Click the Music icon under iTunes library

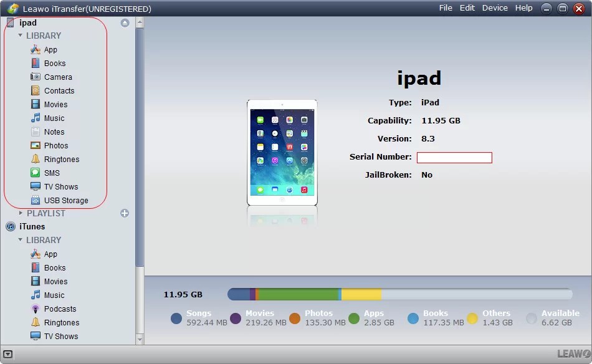[x=36, y=295]
